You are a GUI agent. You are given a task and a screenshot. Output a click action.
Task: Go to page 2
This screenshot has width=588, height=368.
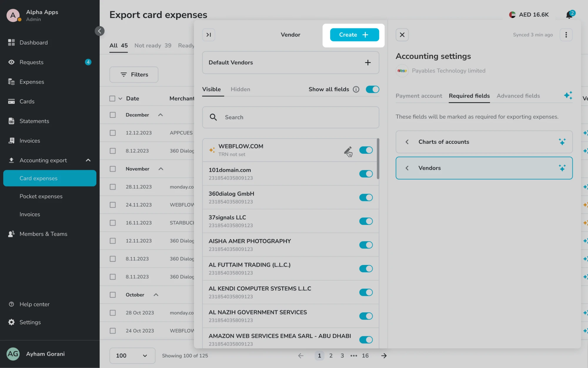(x=331, y=356)
